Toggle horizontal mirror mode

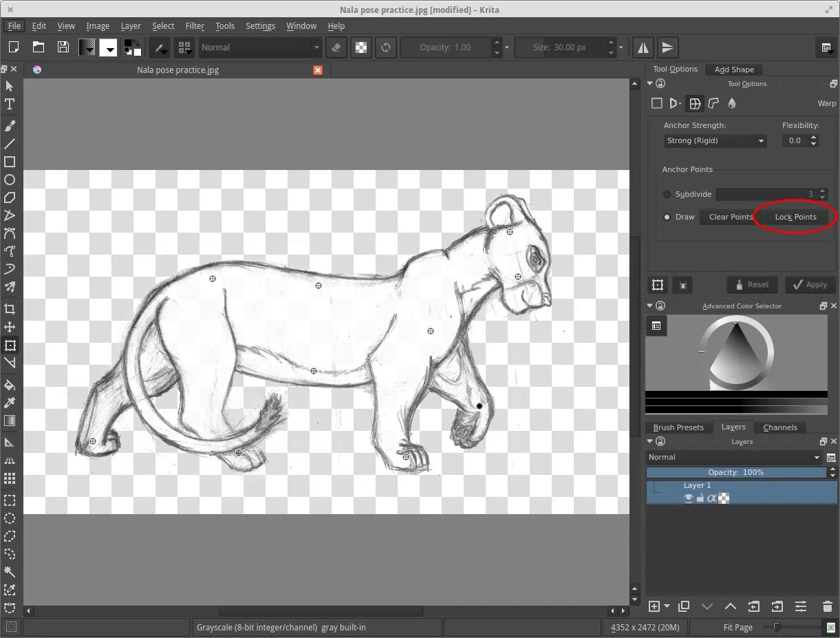pyautogui.click(x=643, y=47)
